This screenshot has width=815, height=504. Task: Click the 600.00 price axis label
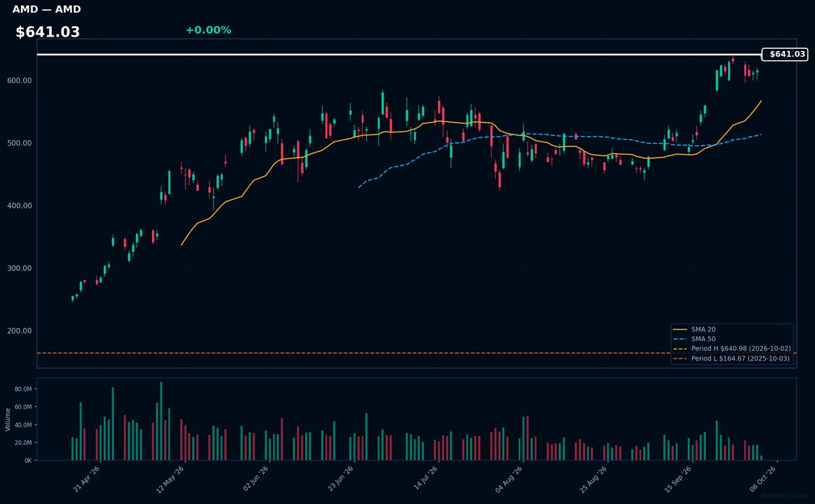[x=20, y=81]
